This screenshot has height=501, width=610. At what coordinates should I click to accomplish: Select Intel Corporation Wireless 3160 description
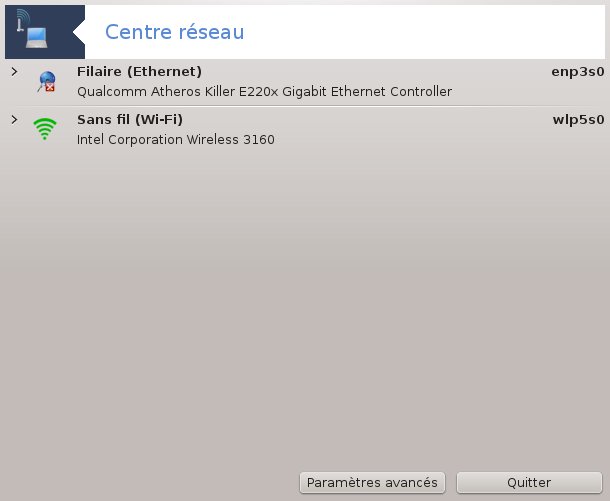176,140
